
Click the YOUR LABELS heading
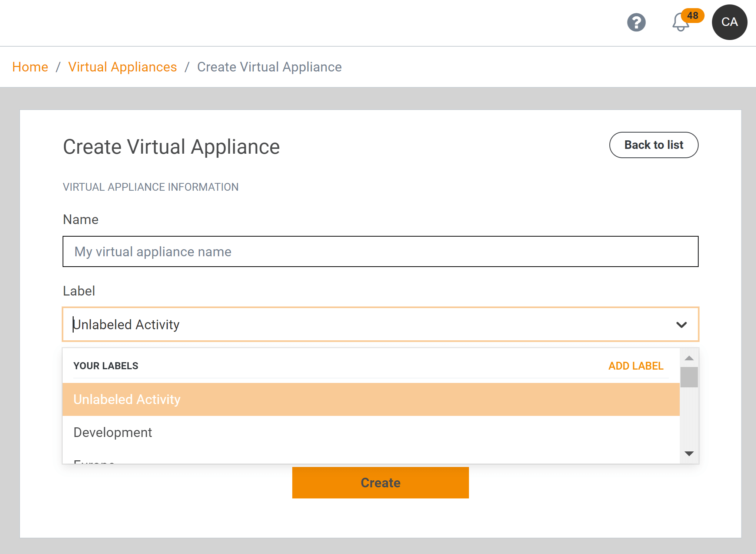tap(106, 366)
